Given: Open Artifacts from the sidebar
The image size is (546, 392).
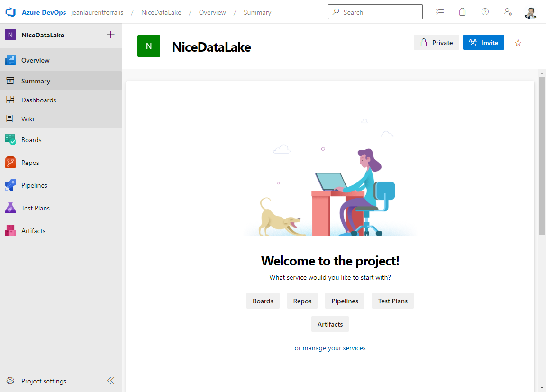Looking at the screenshot, I should [x=61, y=230].
